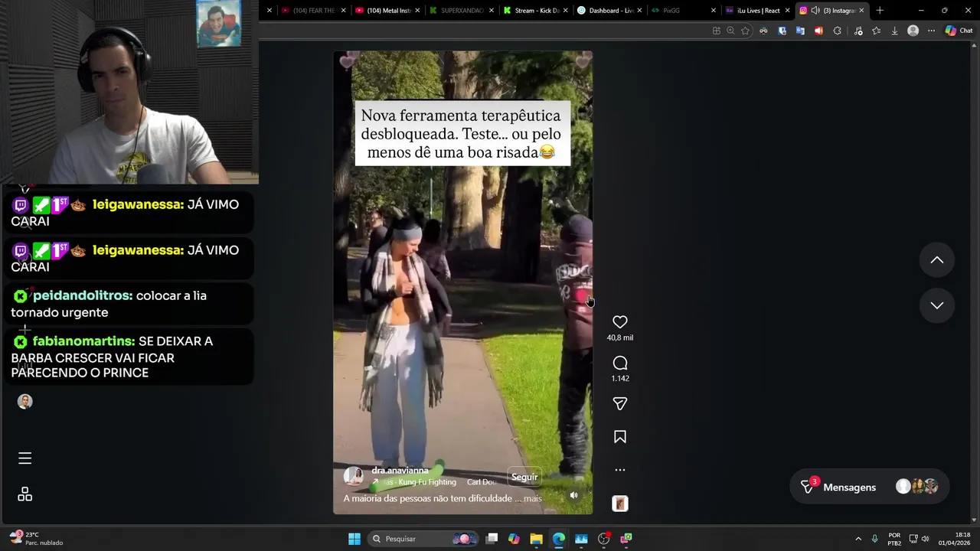The height and width of the screenshot is (551, 980).
Task: Open File Explorer on the taskbar
Action: pos(536,539)
